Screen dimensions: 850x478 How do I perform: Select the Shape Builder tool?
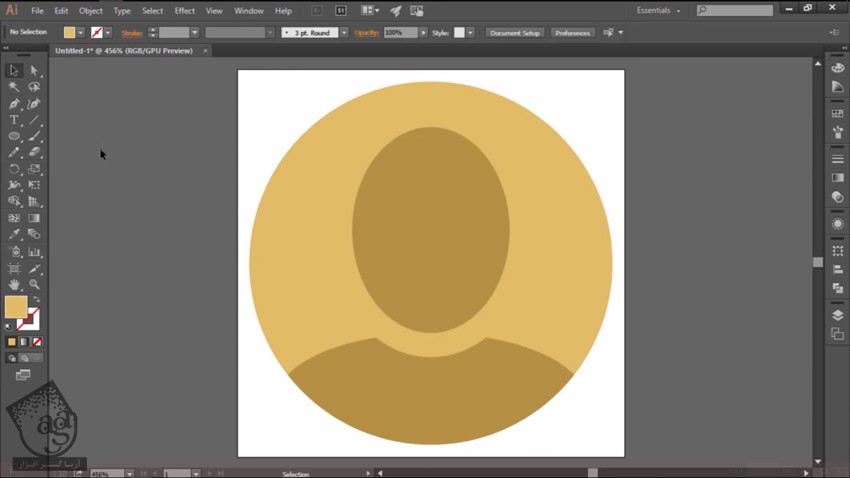(14, 202)
